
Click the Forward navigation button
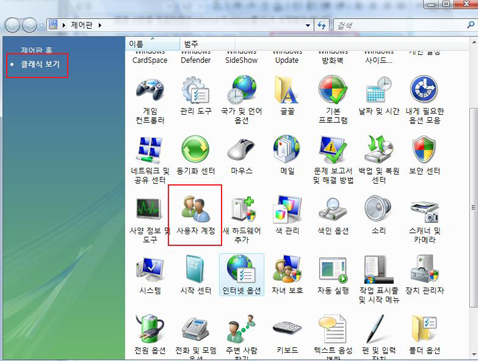coord(30,25)
